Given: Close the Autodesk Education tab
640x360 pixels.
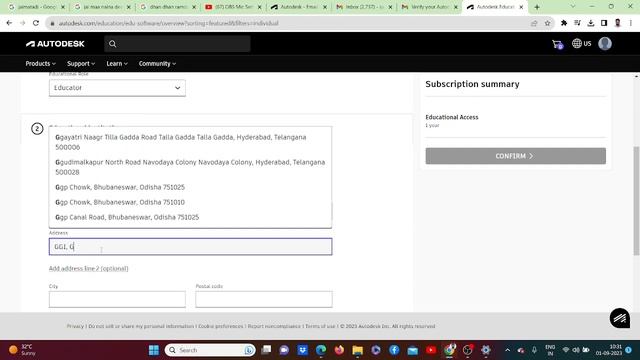Looking at the screenshot, I should click(x=521, y=7).
